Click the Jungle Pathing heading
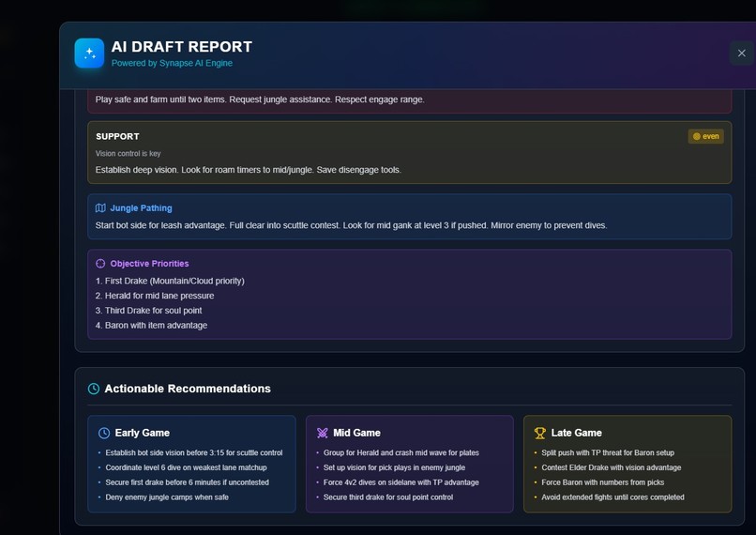Viewport: 756px width, 535px height. tap(141, 208)
